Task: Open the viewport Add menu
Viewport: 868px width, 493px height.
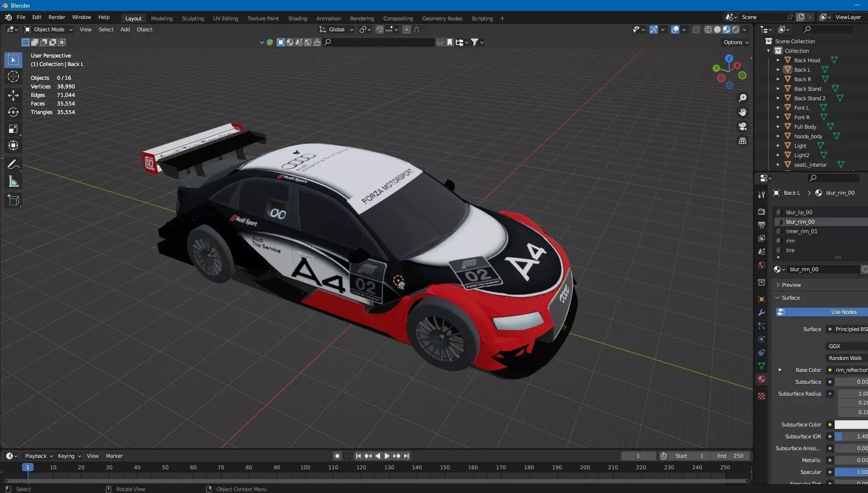Action: point(125,29)
